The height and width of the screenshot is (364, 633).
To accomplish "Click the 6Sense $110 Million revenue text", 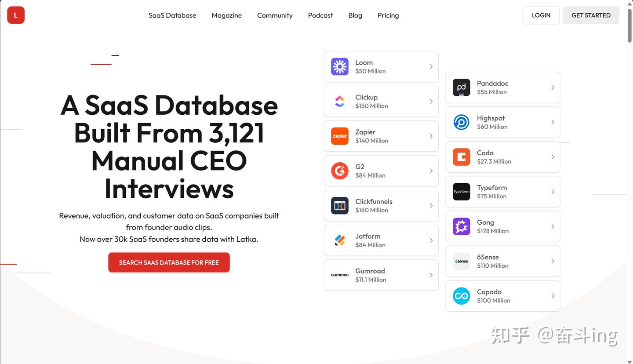I will (x=492, y=266).
